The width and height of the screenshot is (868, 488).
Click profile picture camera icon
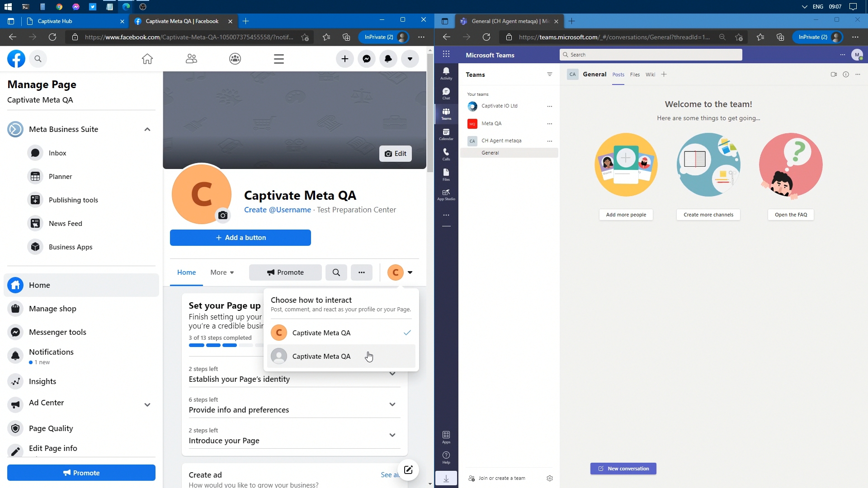[x=223, y=216]
